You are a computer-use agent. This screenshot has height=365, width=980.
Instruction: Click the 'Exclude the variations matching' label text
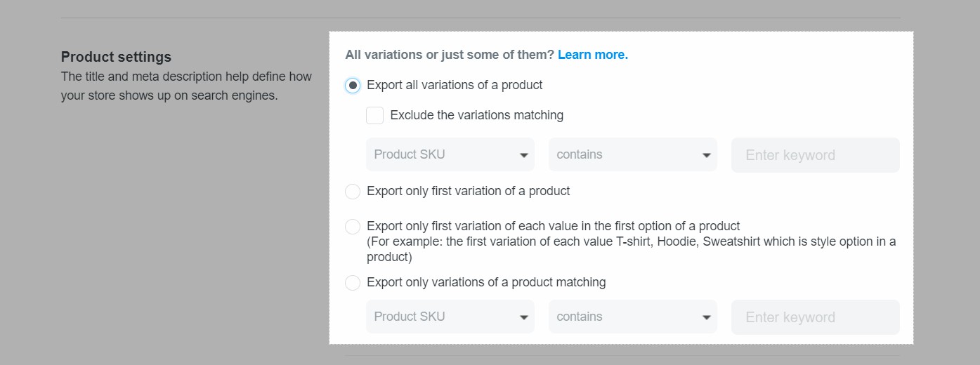[476, 115]
